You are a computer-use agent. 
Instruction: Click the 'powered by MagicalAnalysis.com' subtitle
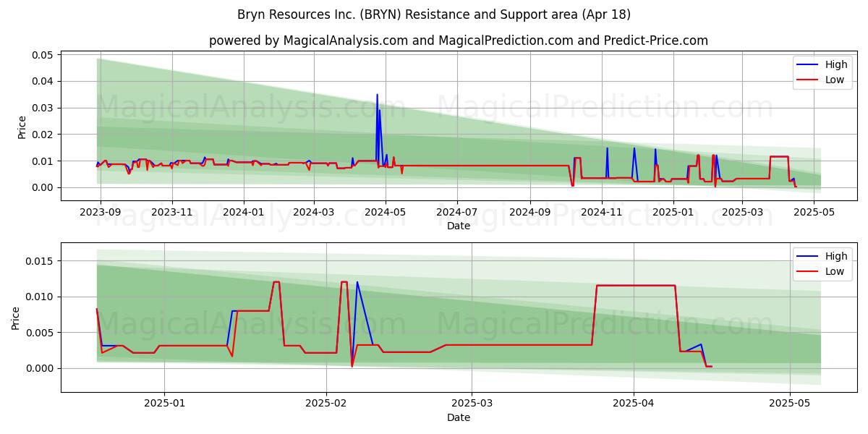[459, 41]
